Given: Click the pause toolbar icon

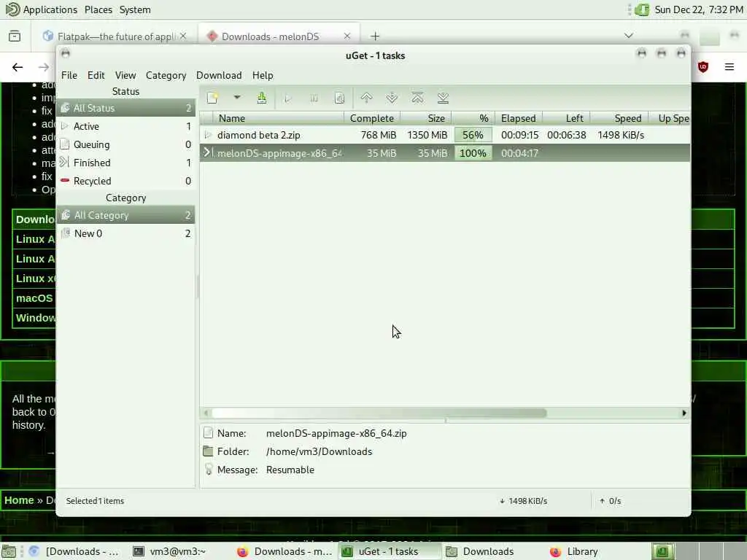Looking at the screenshot, I should (314, 98).
